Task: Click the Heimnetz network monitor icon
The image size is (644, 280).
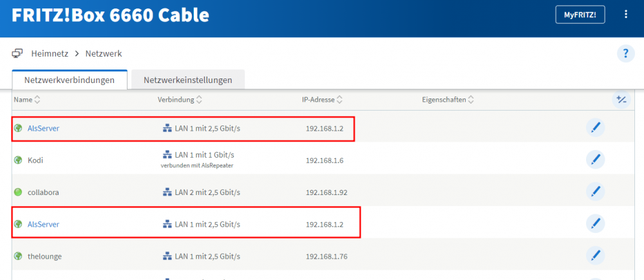Action: point(17,53)
